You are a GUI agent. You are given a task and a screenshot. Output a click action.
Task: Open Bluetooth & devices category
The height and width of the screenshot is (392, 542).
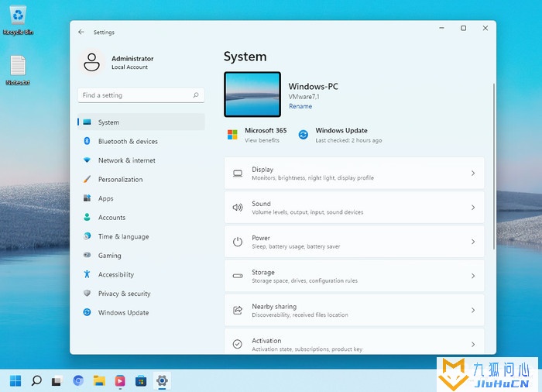(141, 141)
